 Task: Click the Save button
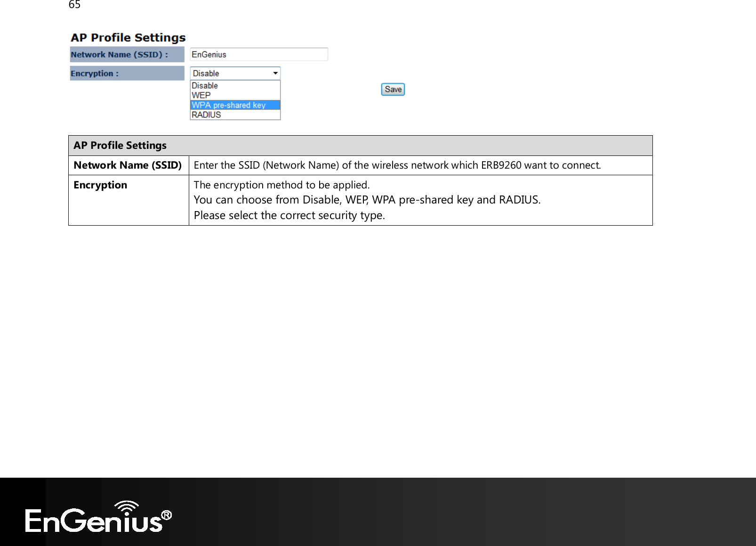(393, 90)
